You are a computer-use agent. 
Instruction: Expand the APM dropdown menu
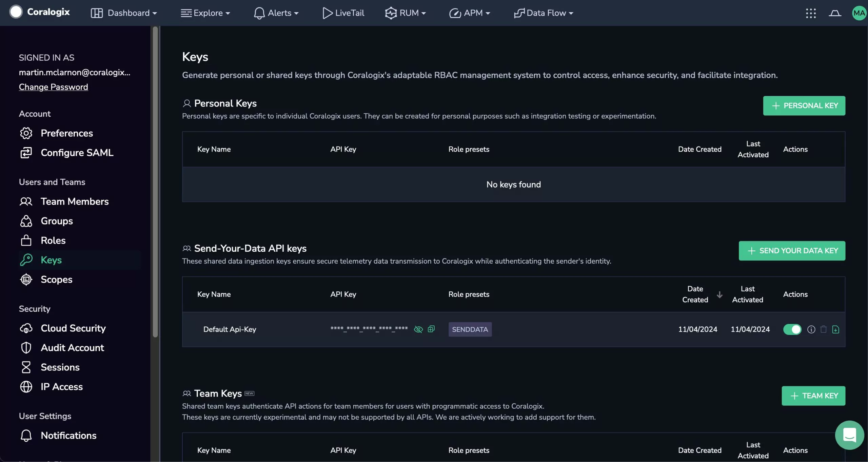pyautogui.click(x=470, y=13)
